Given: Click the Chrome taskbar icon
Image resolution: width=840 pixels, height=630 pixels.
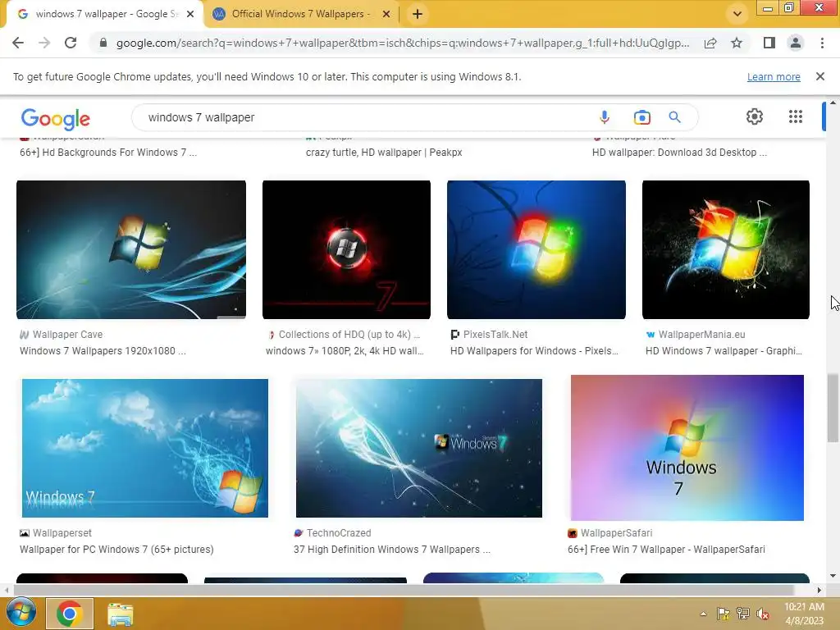Looking at the screenshot, I should [x=69, y=614].
